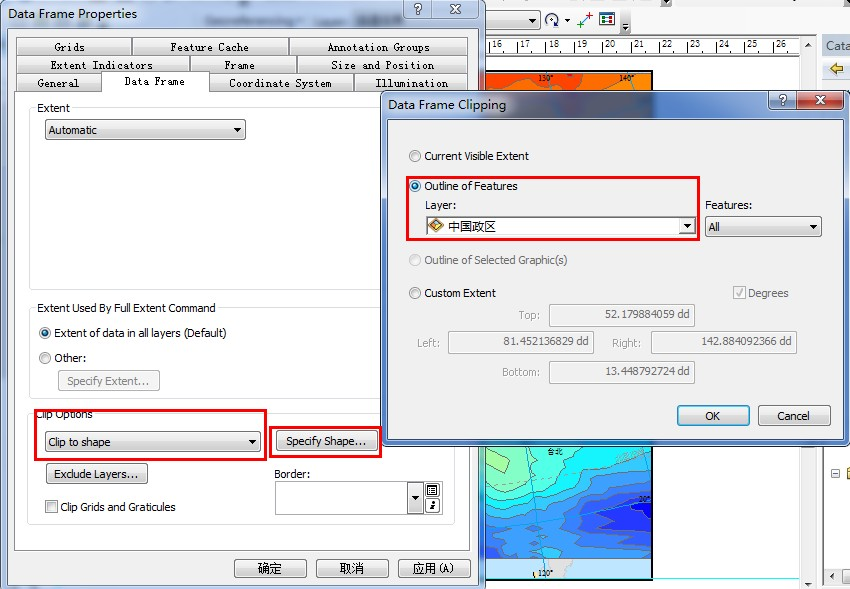Screen dimensions: 850x589
Task: Click the Specify Shape button
Action: (x=326, y=441)
